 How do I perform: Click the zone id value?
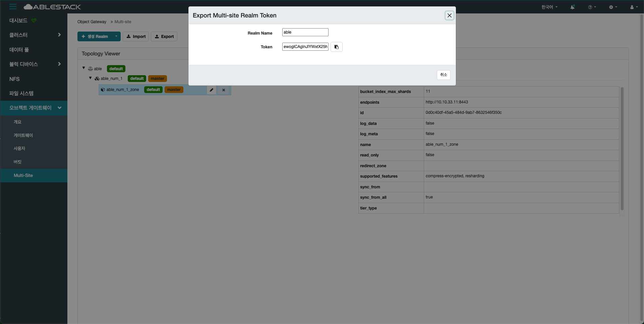coord(464,112)
